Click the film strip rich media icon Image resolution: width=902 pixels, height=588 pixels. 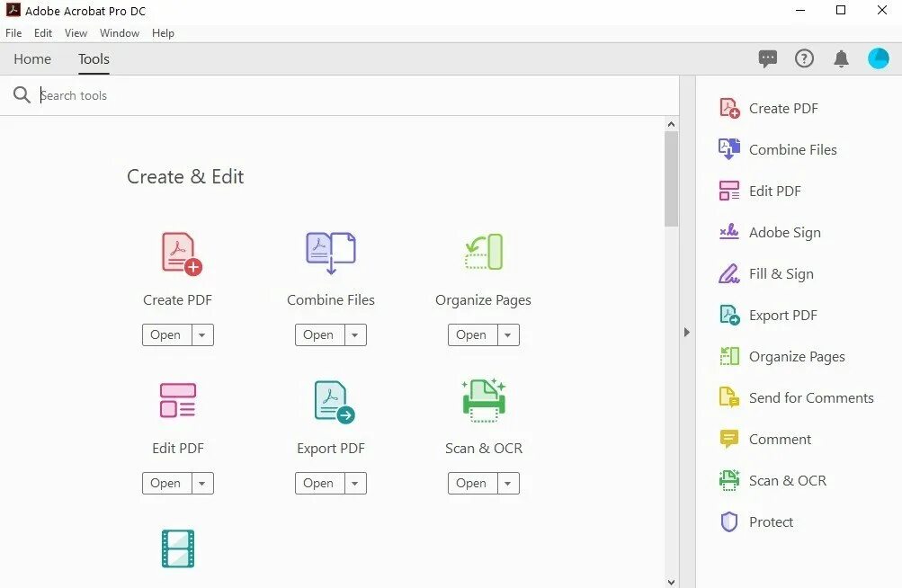pos(178,548)
